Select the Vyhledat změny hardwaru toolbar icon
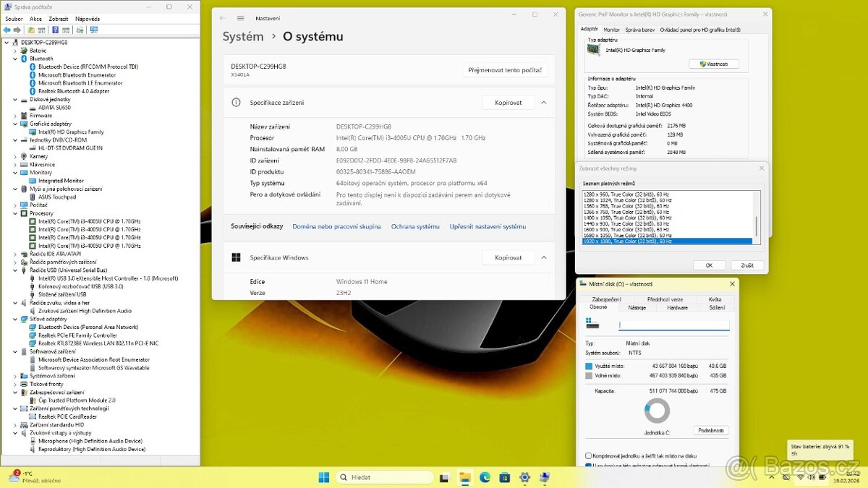 tap(80, 30)
